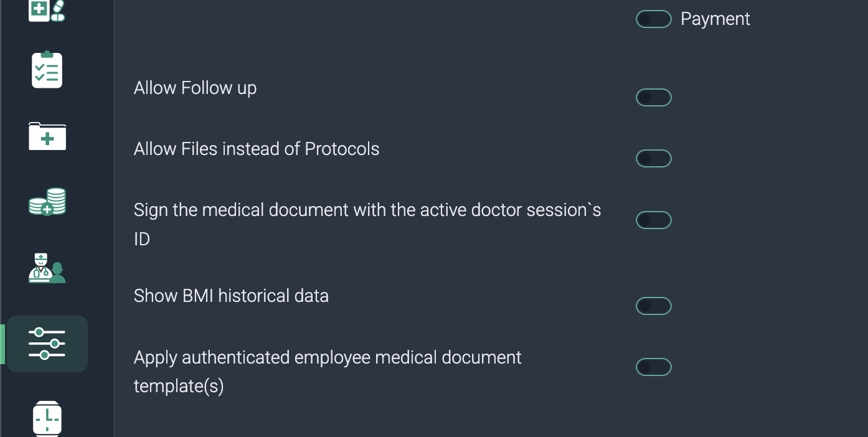Click the Apply authenticated employee template label

tap(327, 359)
